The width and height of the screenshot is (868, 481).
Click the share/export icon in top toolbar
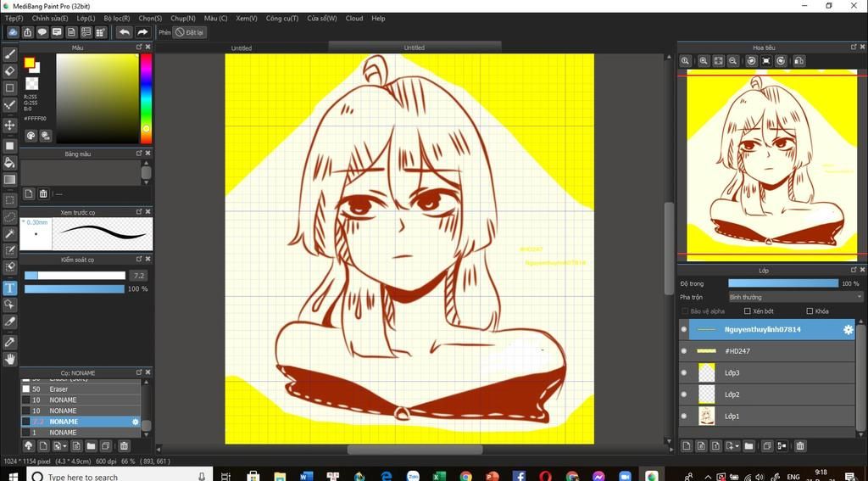tap(28, 32)
